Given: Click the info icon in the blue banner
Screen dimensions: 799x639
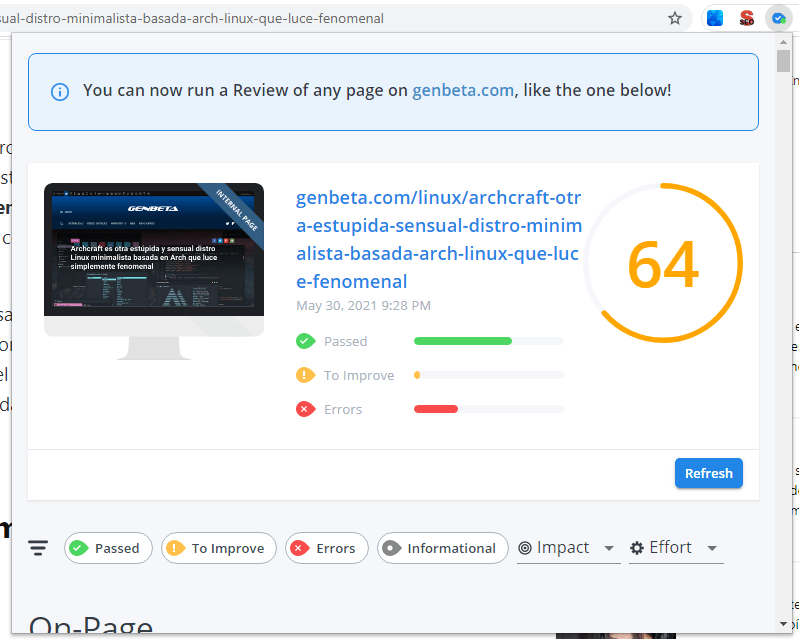Looking at the screenshot, I should click(x=60, y=92).
